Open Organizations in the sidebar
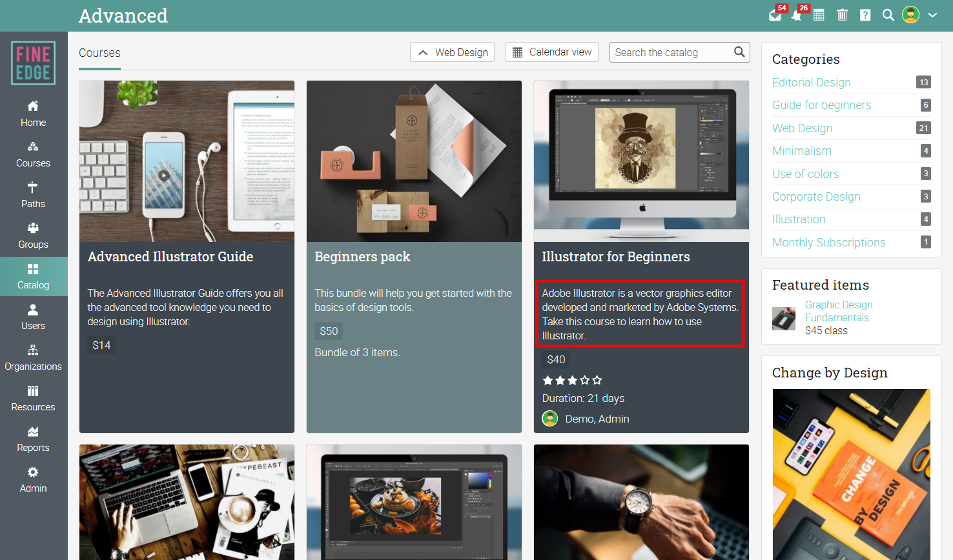Image resolution: width=953 pixels, height=560 pixels. [33, 357]
